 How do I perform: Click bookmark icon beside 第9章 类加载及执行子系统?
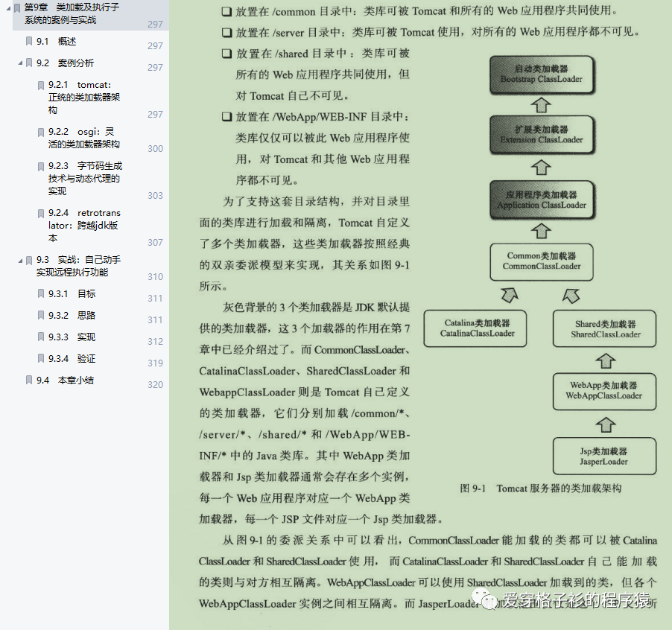(x=17, y=7)
